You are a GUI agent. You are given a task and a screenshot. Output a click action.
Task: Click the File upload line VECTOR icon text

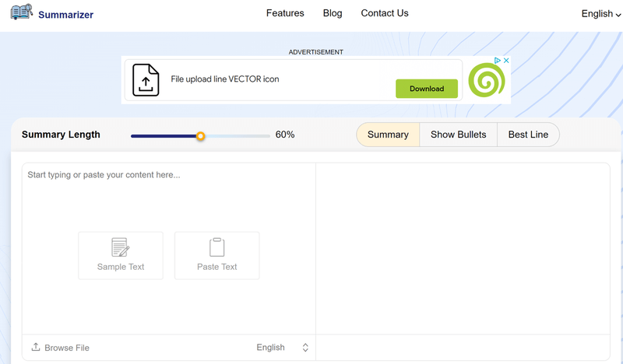coord(225,79)
